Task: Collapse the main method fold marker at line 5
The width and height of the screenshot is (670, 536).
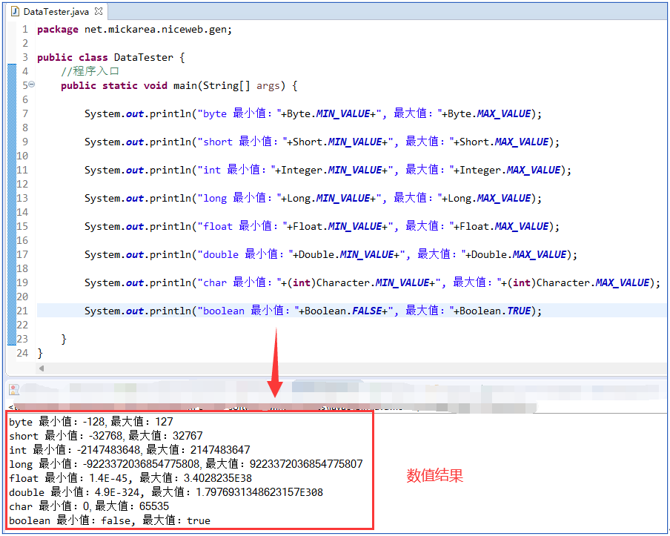Action: (32, 85)
